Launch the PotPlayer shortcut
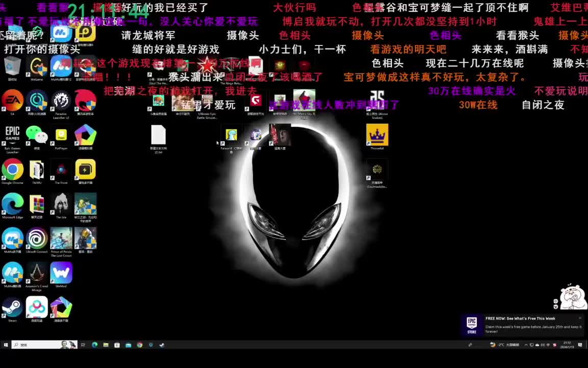This screenshot has width=588, height=368. click(x=61, y=137)
